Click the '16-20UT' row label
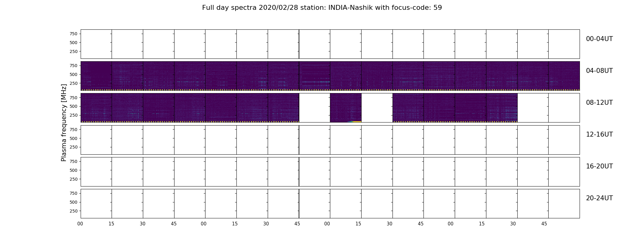The image size is (644, 245). (x=599, y=166)
